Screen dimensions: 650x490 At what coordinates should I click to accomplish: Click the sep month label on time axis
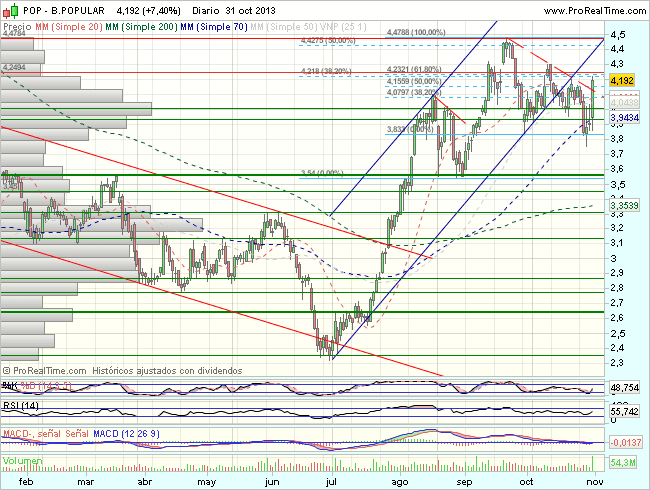click(x=464, y=482)
